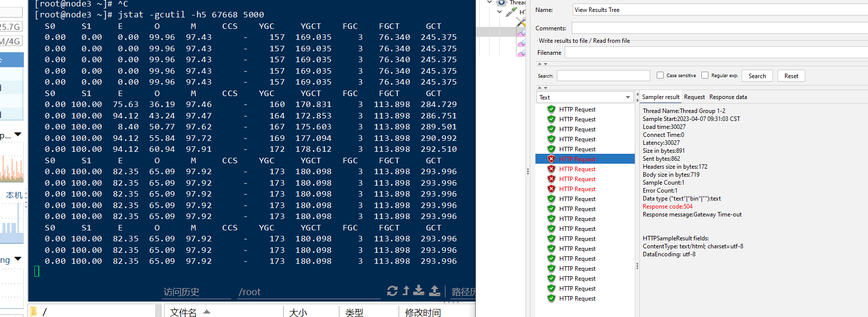Click the refresh directory icon in file panel
The width and height of the screenshot is (868, 317).
[x=392, y=291]
